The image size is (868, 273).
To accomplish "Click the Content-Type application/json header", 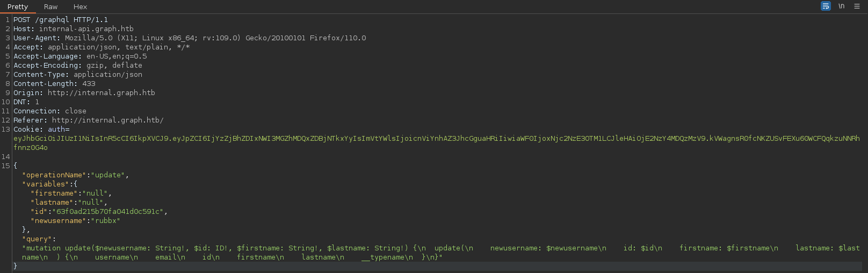I will [x=107, y=75].
